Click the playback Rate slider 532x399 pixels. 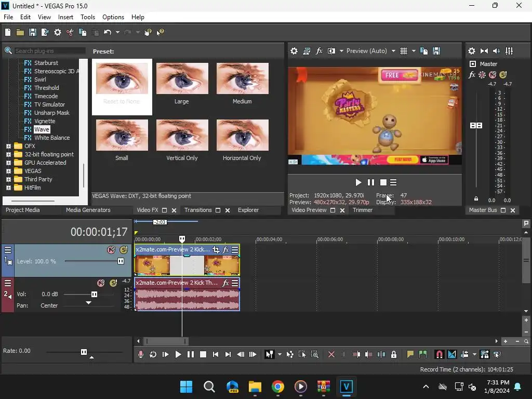[x=84, y=352]
